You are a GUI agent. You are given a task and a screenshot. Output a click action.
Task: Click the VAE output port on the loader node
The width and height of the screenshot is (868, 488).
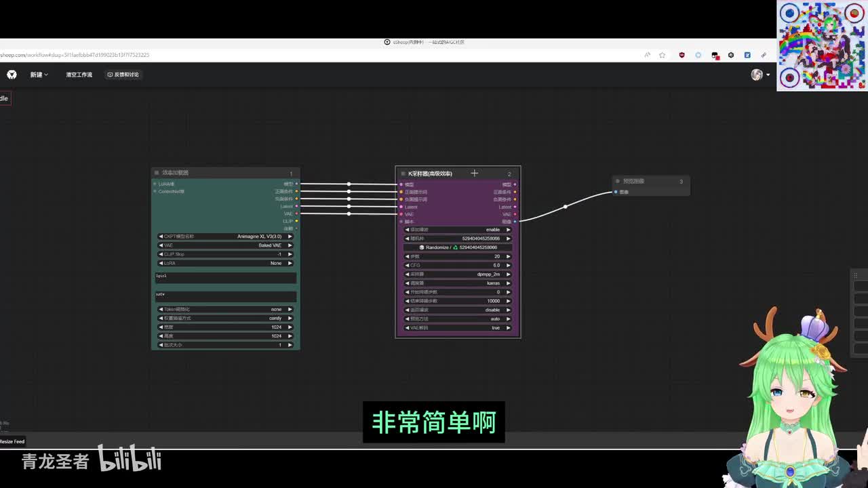point(296,213)
